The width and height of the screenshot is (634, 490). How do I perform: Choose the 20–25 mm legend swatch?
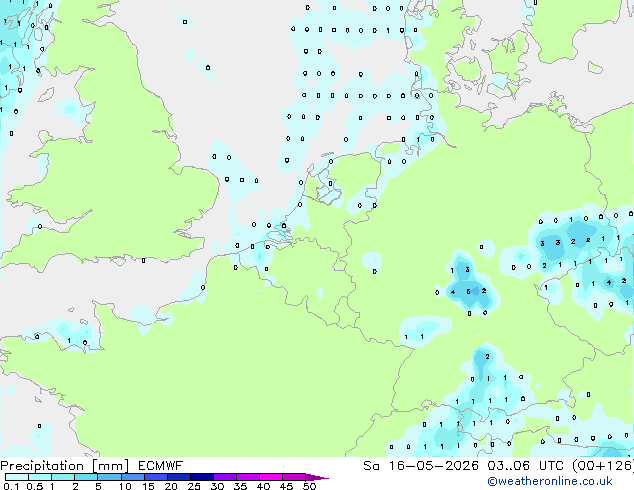click(178, 477)
